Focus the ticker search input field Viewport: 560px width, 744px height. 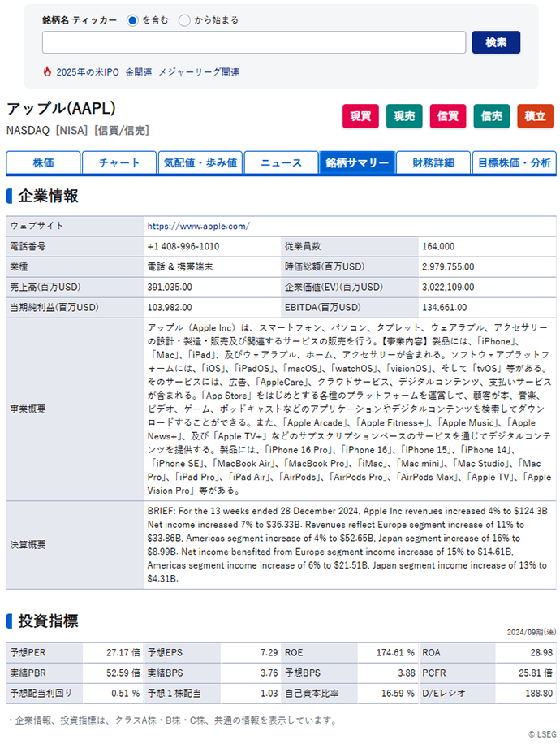[x=254, y=43]
